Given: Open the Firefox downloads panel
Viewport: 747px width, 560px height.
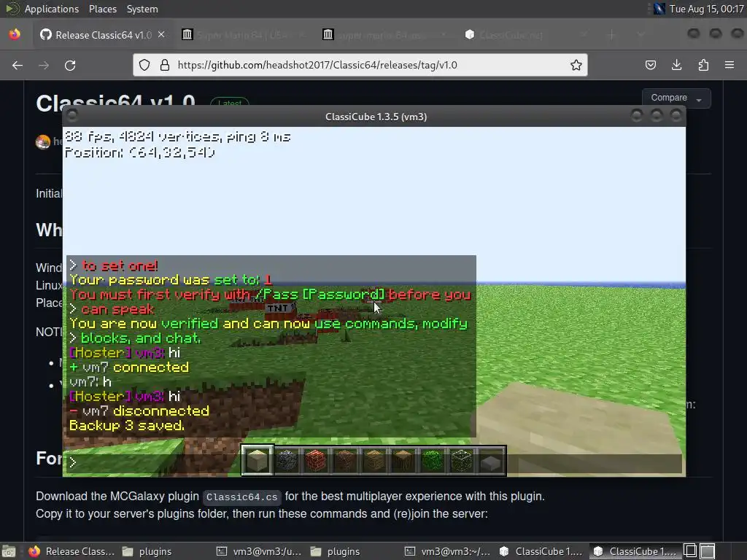Looking at the screenshot, I should pos(676,65).
